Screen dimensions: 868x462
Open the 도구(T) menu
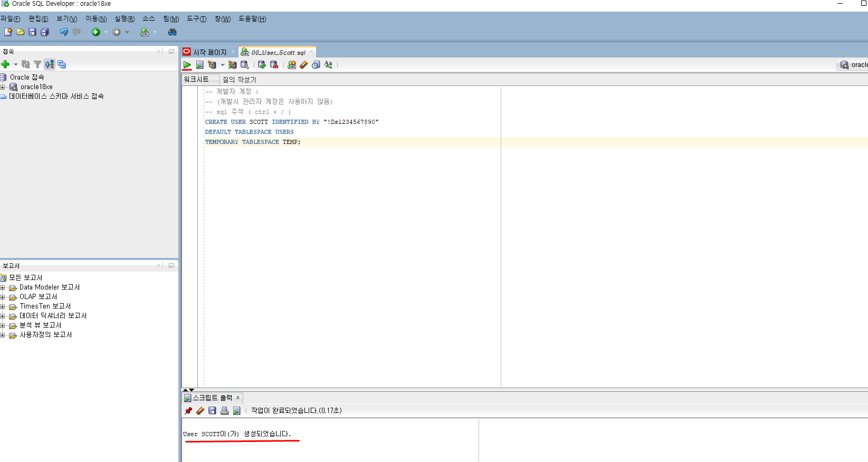pos(197,19)
